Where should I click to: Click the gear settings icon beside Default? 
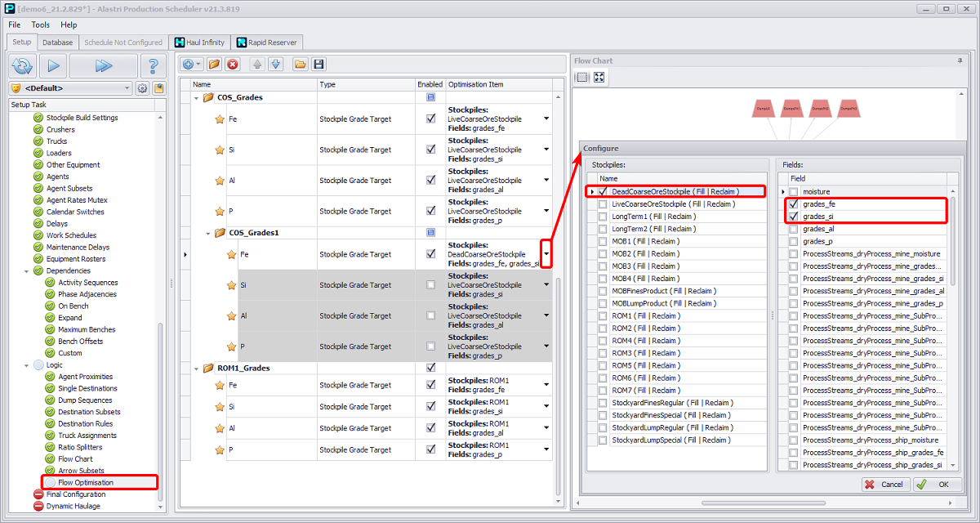tap(142, 88)
